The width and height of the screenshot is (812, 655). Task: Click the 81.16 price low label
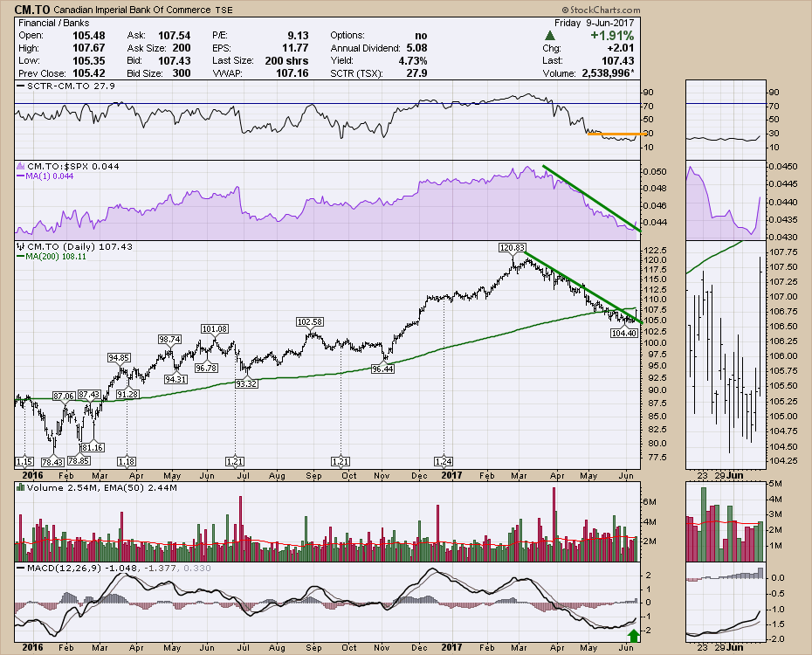click(93, 447)
